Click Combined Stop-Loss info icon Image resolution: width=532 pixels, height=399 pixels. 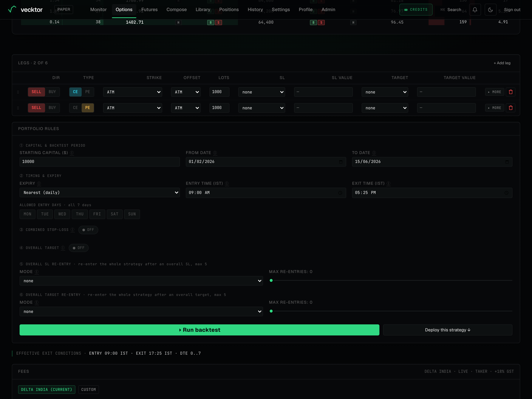[x=72, y=230]
